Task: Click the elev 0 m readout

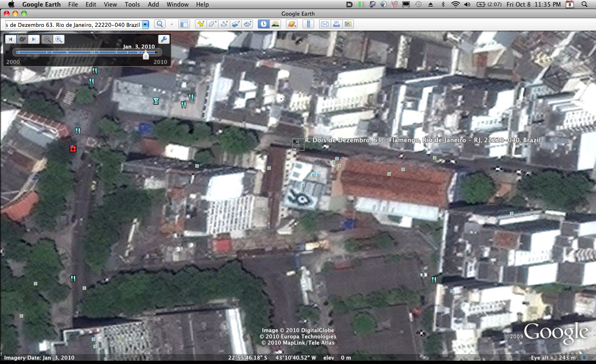Action: 337,358
